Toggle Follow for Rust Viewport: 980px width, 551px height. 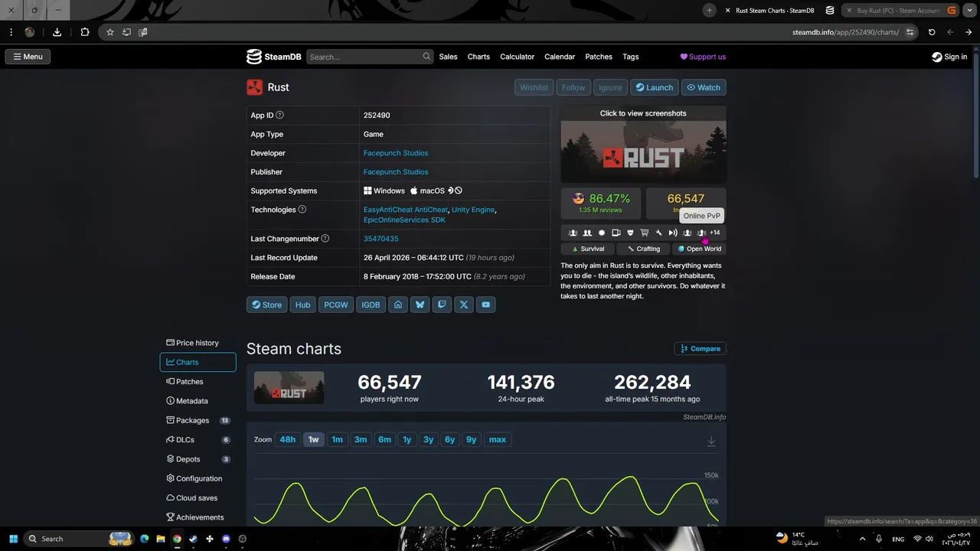tap(573, 87)
